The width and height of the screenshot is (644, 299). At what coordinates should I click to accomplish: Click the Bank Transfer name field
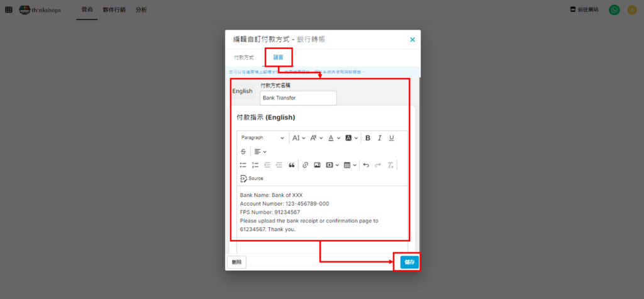[x=297, y=98]
